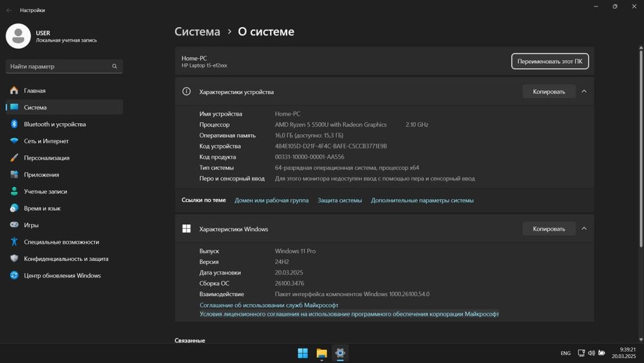Open Время и язык in sidebar
This screenshot has height=363, width=644.
pyautogui.click(x=64, y=208)
